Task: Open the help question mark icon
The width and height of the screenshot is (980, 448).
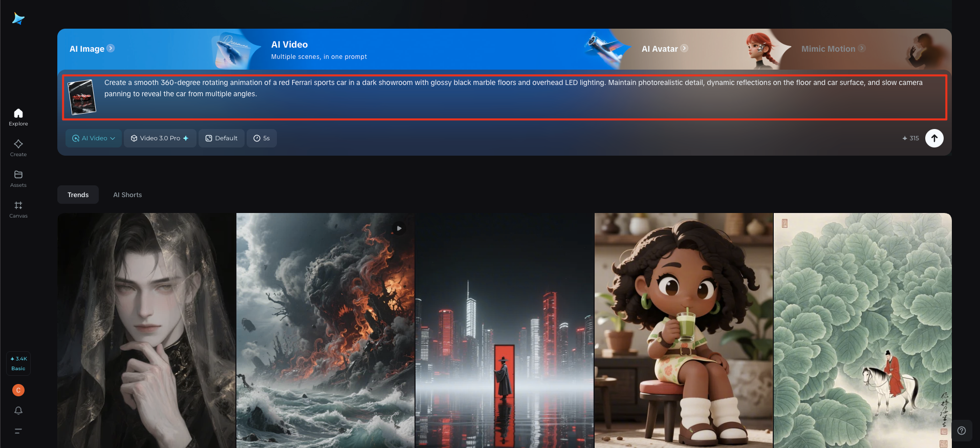Action: pyautogui.click(x=962, y=431)
